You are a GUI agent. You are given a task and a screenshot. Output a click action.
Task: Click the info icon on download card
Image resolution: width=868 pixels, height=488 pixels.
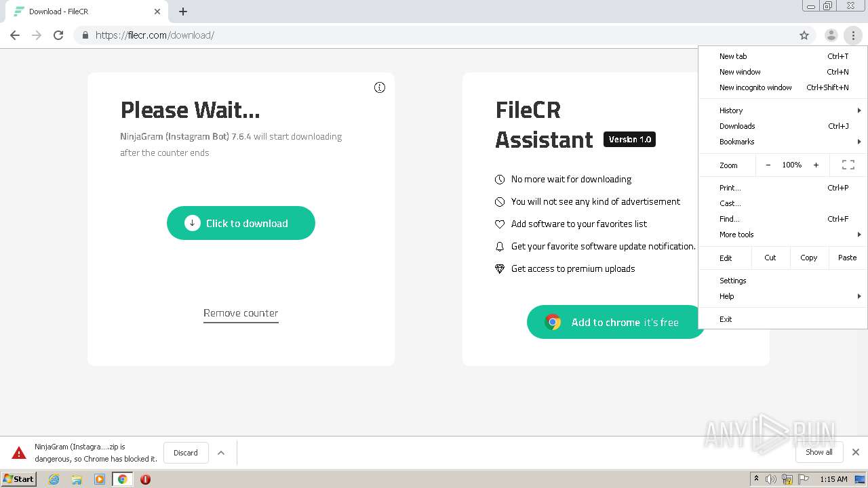coord(380,87)
